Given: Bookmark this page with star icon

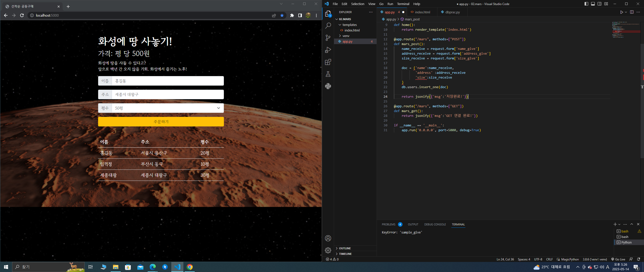Looking at the screenshot, I should coord(282,15).
